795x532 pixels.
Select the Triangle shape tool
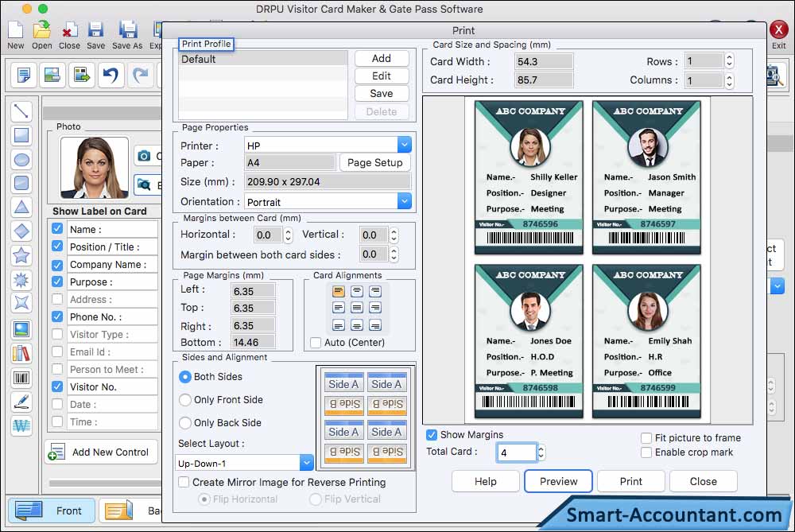click(21, 207)
